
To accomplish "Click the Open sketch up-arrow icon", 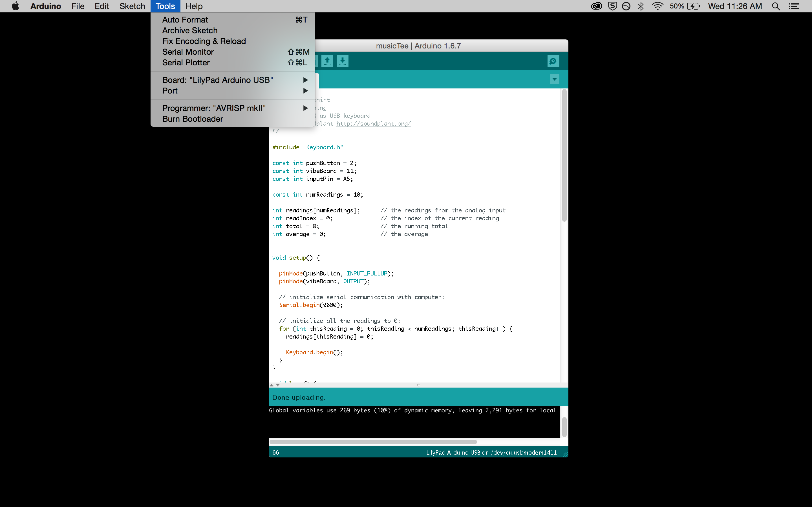I will tap(327, 61).
